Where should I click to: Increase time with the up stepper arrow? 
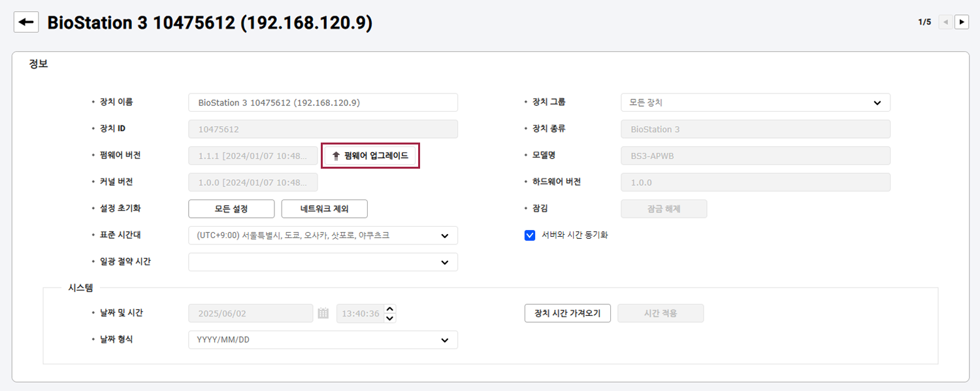(390, 309)
